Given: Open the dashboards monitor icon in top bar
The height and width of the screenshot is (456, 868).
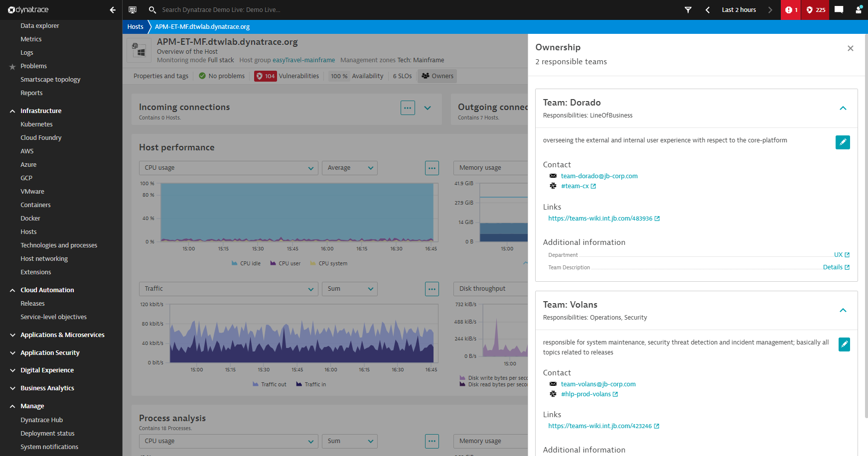Looking at the screenshot, I should (133, 10).
